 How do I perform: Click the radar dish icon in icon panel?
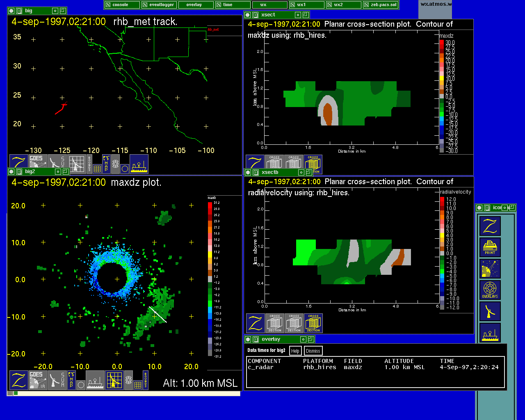pos(490,311)
